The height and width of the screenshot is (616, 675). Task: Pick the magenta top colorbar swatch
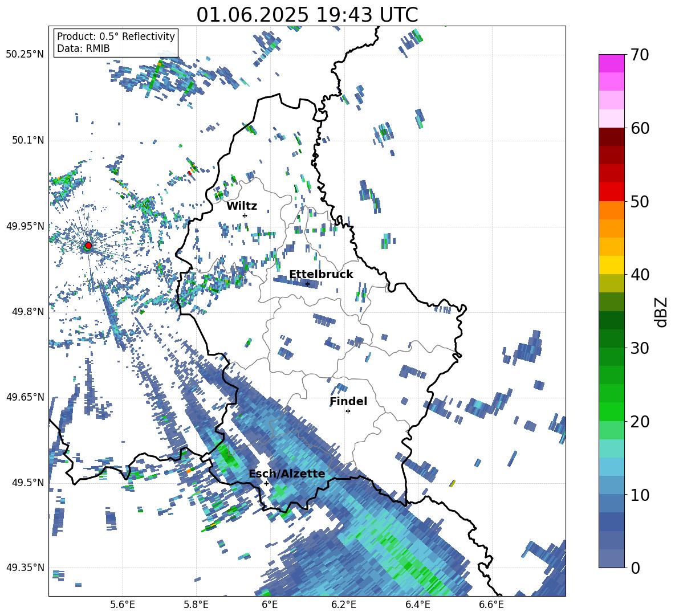(611, 64)
